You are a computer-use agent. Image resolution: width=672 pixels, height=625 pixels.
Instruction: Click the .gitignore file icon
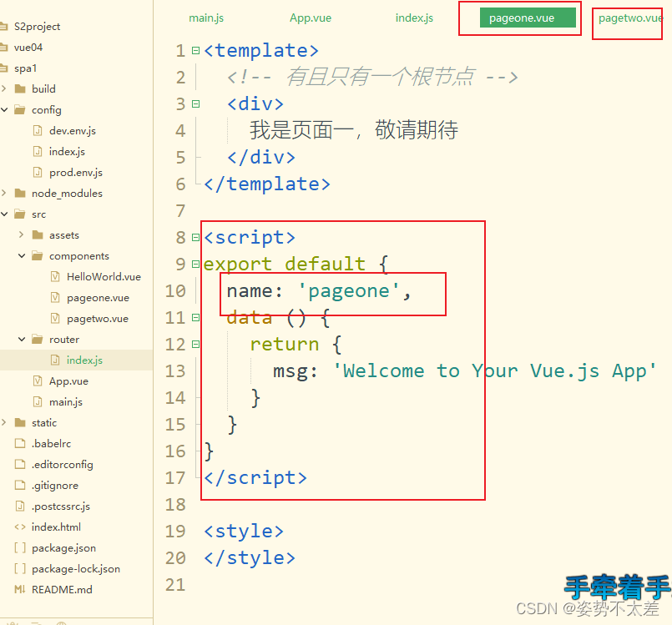tap(20, 486)
